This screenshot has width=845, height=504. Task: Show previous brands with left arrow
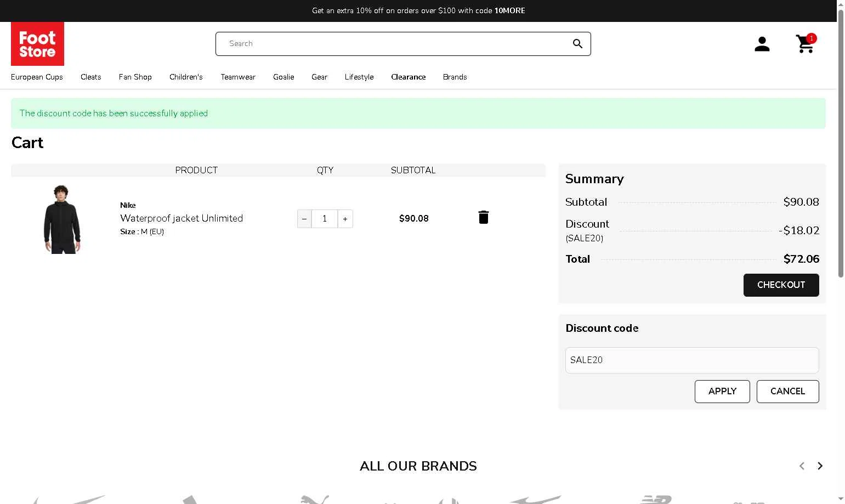pos(802,466)
